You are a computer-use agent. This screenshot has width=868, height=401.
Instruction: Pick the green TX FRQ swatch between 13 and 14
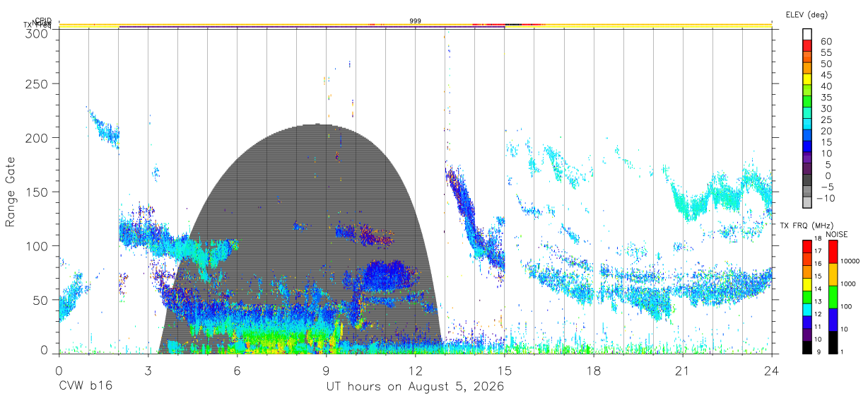[807, 296]
